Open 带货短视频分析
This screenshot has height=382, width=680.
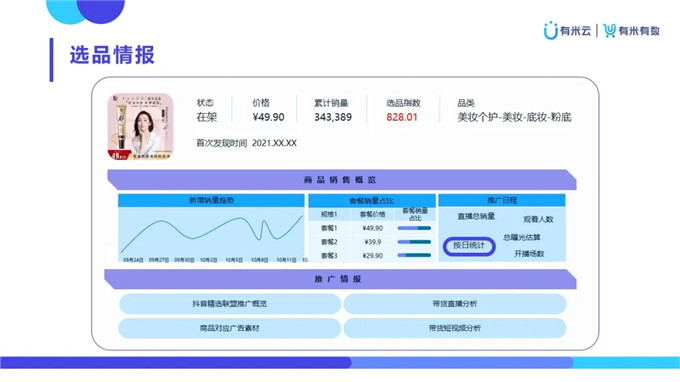point(454,328)
